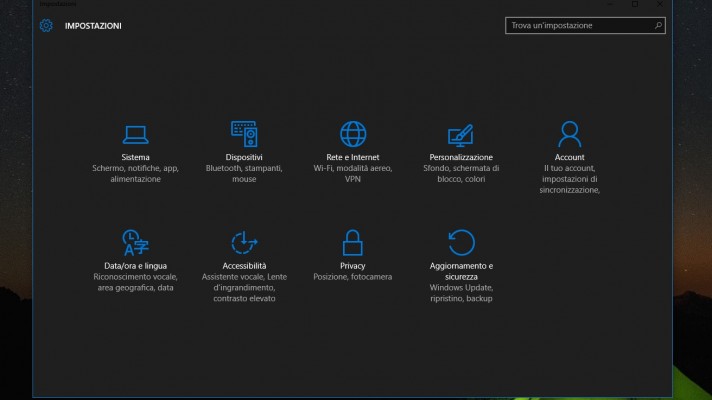Click the Accessibilità dashed clock icon
712x400 pixels.
[244, 242]
